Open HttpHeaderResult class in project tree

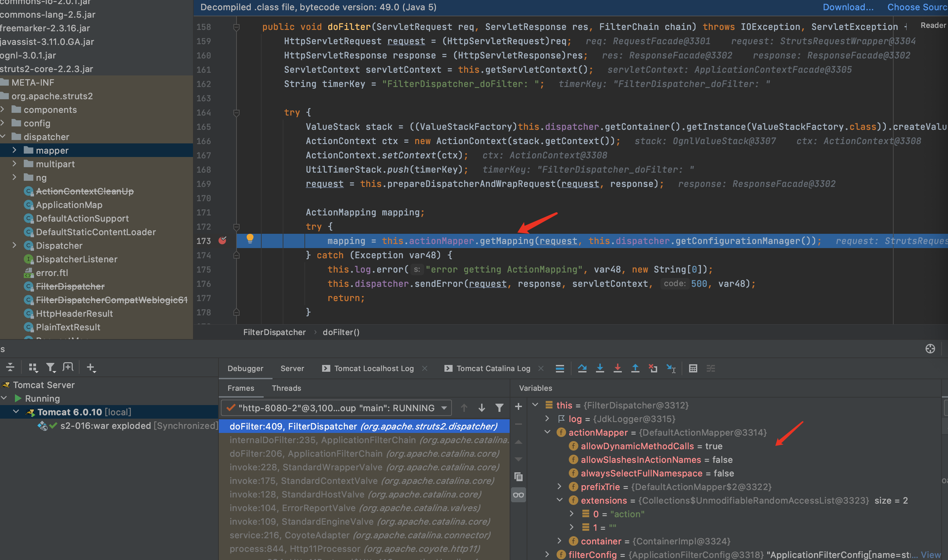[74, 314]
